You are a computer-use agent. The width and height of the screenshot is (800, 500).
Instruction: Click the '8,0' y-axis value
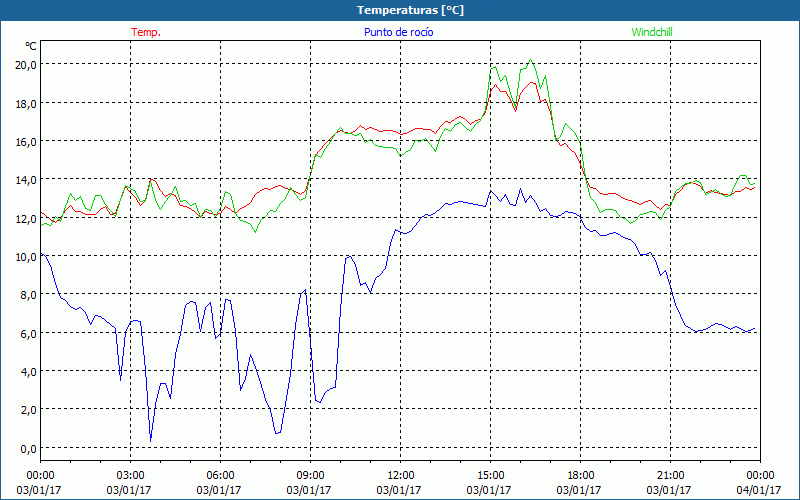pos(29,295)
